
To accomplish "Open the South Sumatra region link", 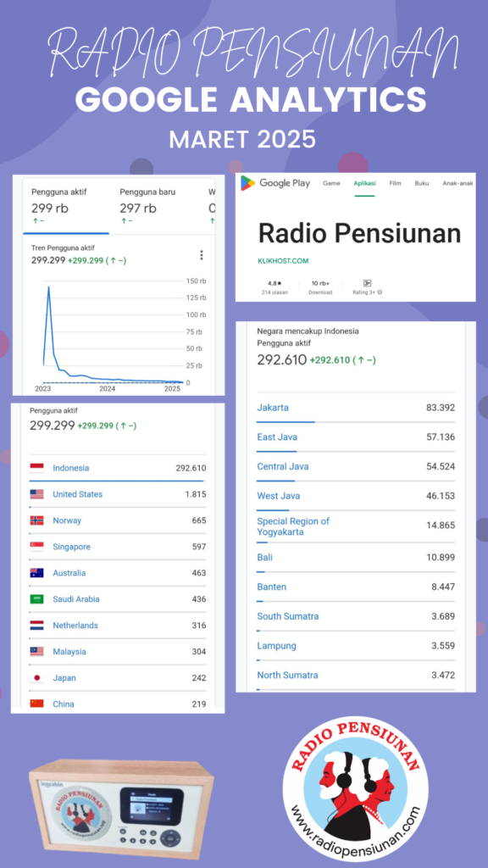I will (x=288, y=616).
